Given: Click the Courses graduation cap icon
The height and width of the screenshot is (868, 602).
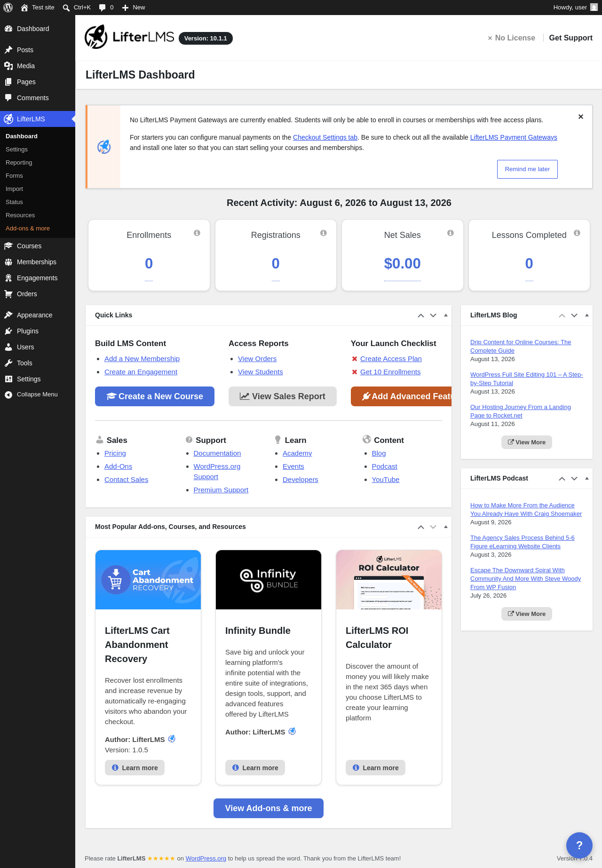Looking at the screenshot, I should point(8,246).
